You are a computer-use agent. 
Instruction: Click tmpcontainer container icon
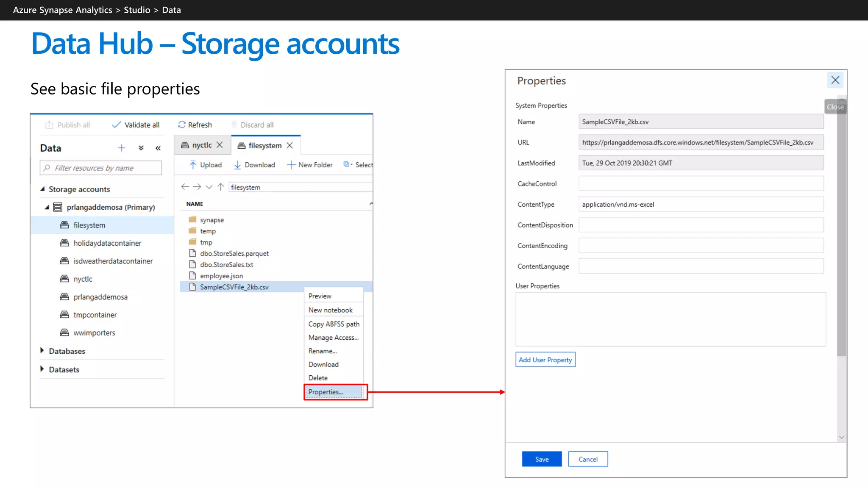pos(64,315)
